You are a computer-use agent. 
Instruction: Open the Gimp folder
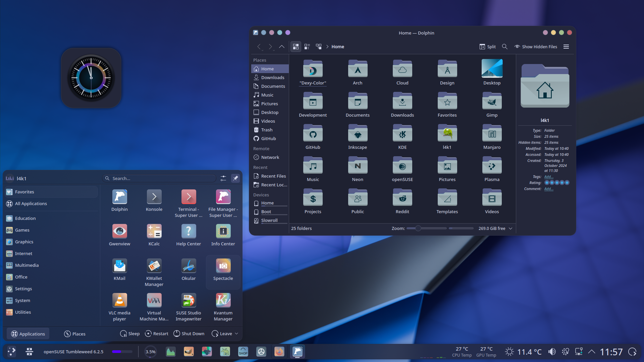[492, 105]
